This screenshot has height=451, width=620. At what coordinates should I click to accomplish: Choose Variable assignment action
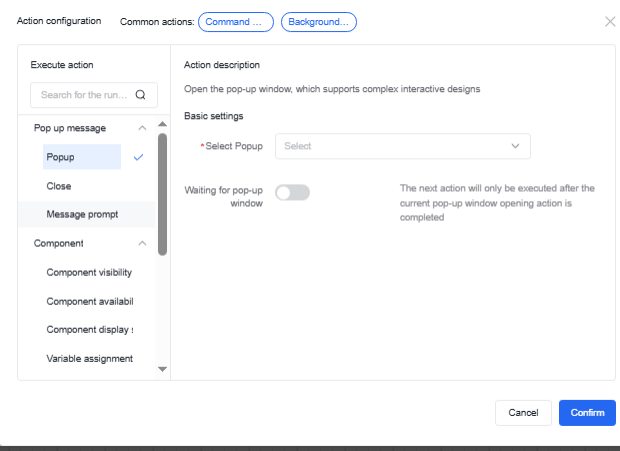pyautogui.click(x=89, y=358)
